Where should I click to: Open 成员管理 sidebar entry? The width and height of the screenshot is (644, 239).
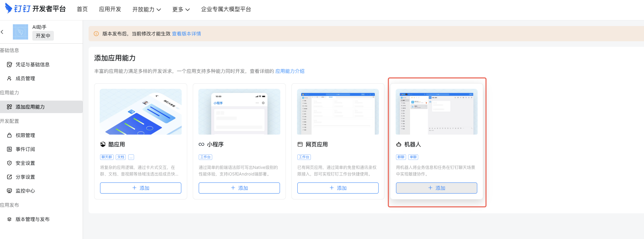[25, 78]
